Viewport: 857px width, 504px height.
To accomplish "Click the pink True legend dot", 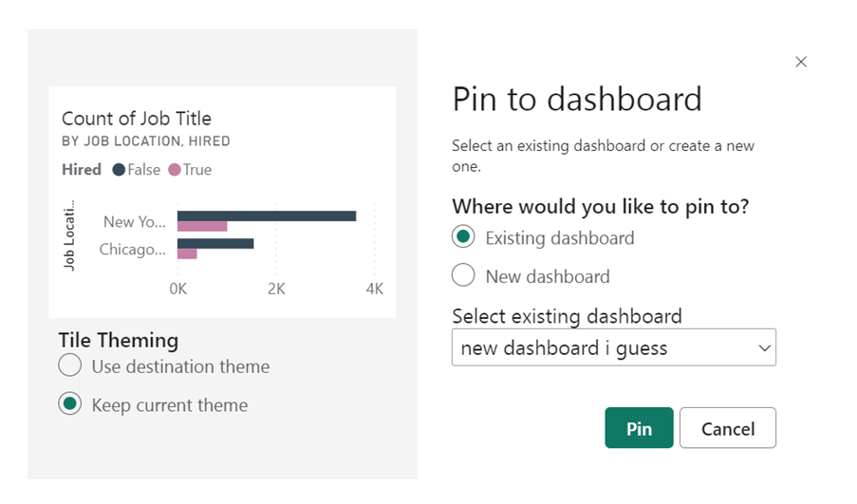I will tap(175, 170).
